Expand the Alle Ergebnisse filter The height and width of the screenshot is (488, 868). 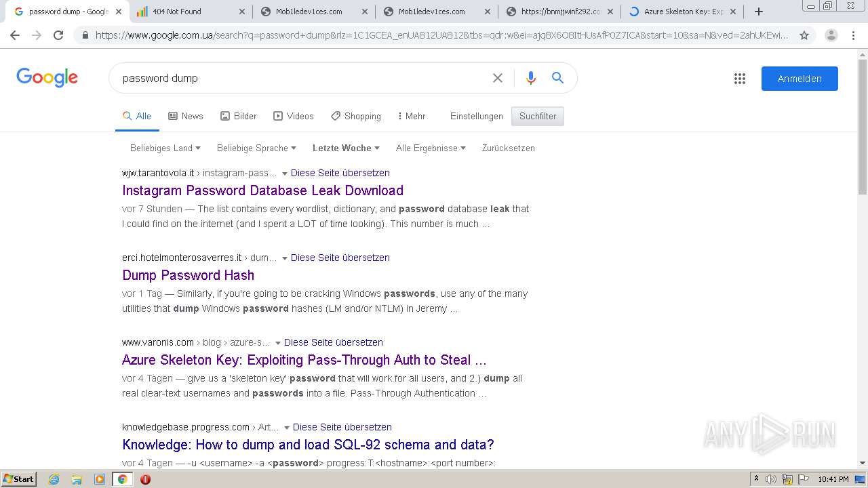click(x=431, y=148)
